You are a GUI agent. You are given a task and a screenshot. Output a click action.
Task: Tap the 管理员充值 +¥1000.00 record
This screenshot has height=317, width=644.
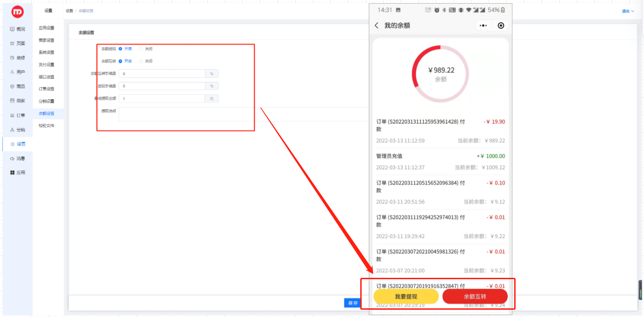tap(440, 162)
